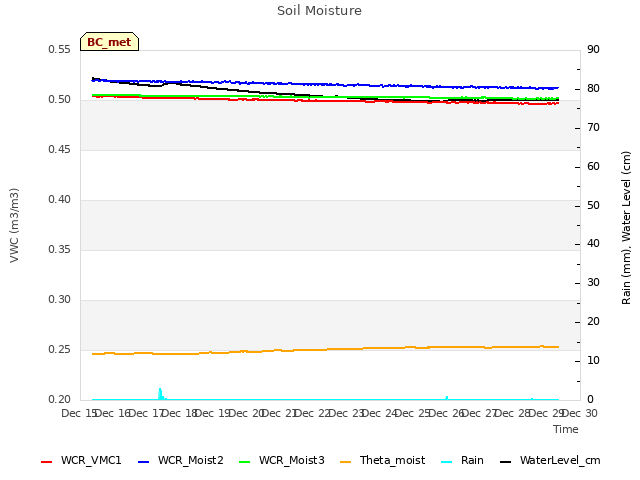
Task: Click the 20 right axis tick label
Action: [593, 322]
